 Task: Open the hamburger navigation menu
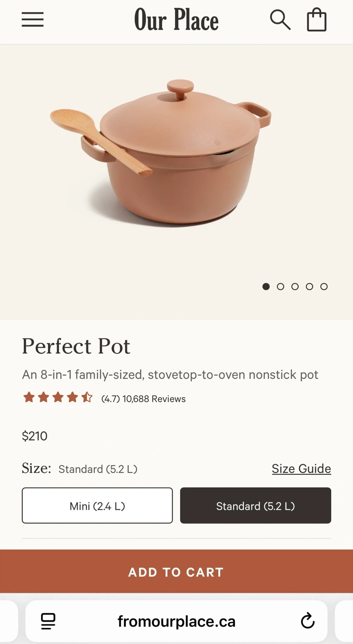pyautogui.click(x=33, y=20)
